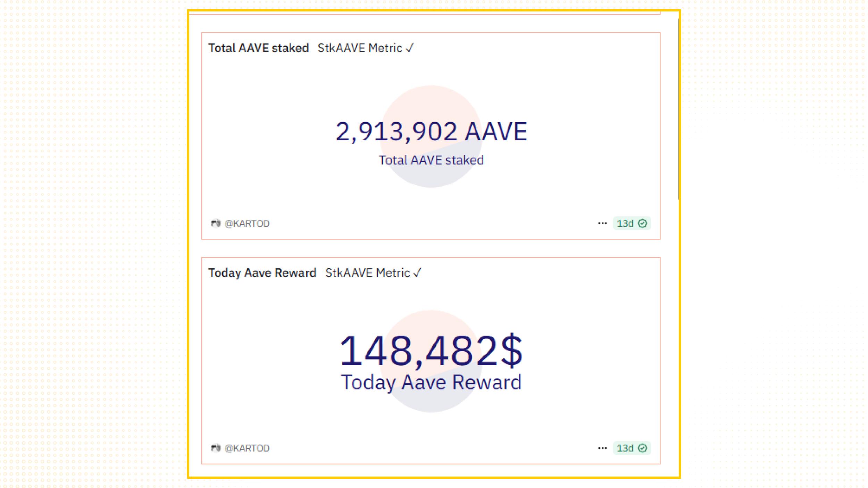Image resolution: width=868 pixels, height=488 pixels.
Task: Click the 13d badge on Today Aave Reward card
Action: pos(632,448)
